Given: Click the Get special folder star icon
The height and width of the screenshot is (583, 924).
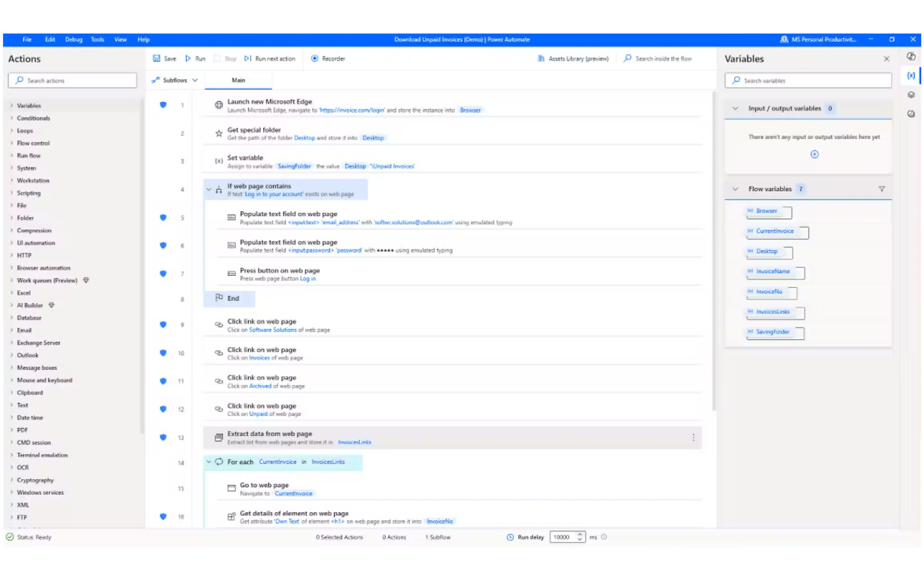Looking at the screenshot, I should [219, 134].
